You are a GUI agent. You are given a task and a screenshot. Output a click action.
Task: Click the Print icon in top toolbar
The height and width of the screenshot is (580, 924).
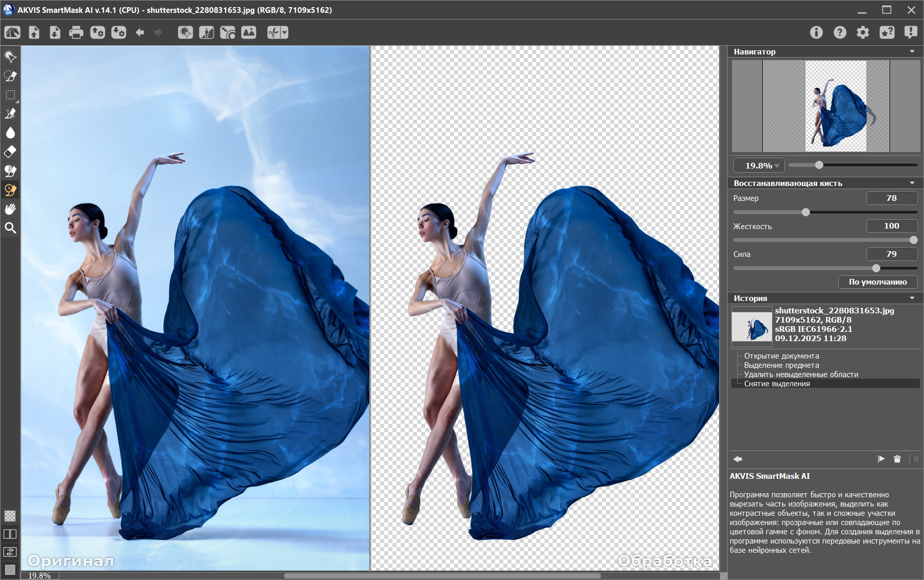76,33
